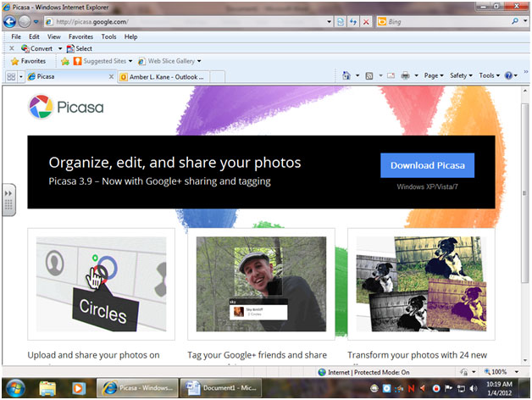
Task: Click the browser Back arrow button
Action: 9,22
